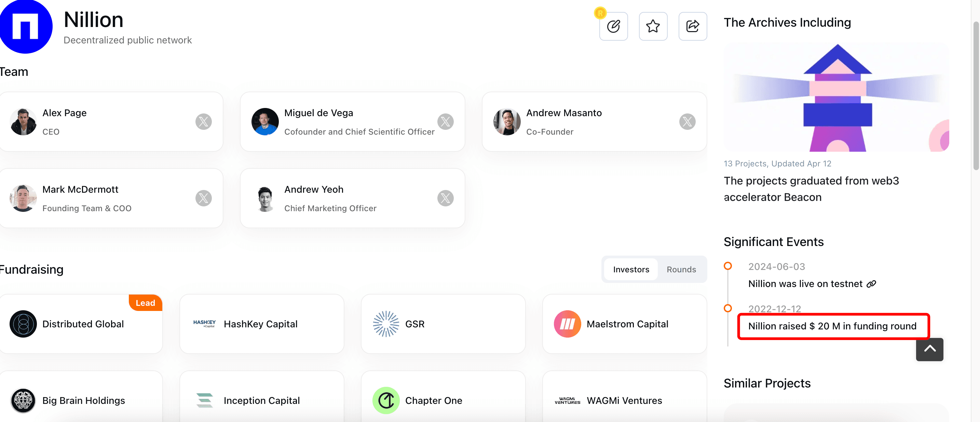Click 'The Archives Including' heading
The image size is (980, 422).
pyautogui.click(x=787, y=23)
